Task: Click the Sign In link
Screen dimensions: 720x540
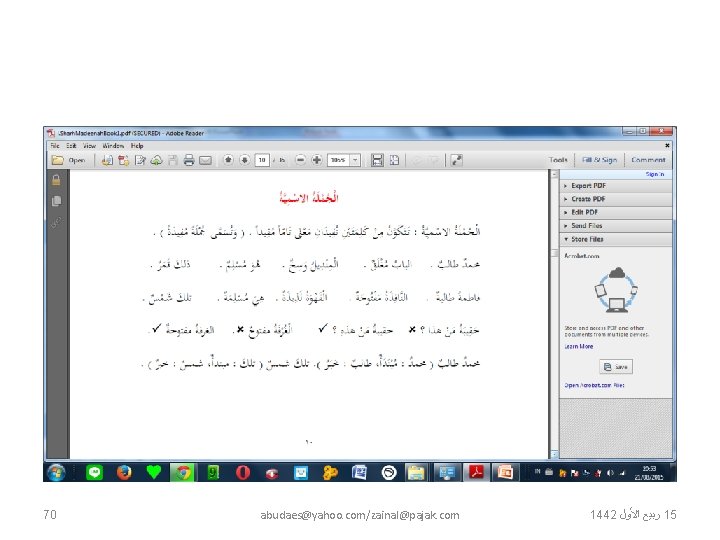Action: tap(655, 174)
